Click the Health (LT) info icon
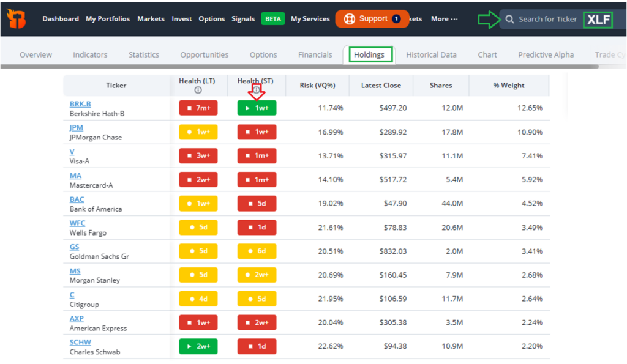This screenshot has height=364, width=627. tap(198, 91)
